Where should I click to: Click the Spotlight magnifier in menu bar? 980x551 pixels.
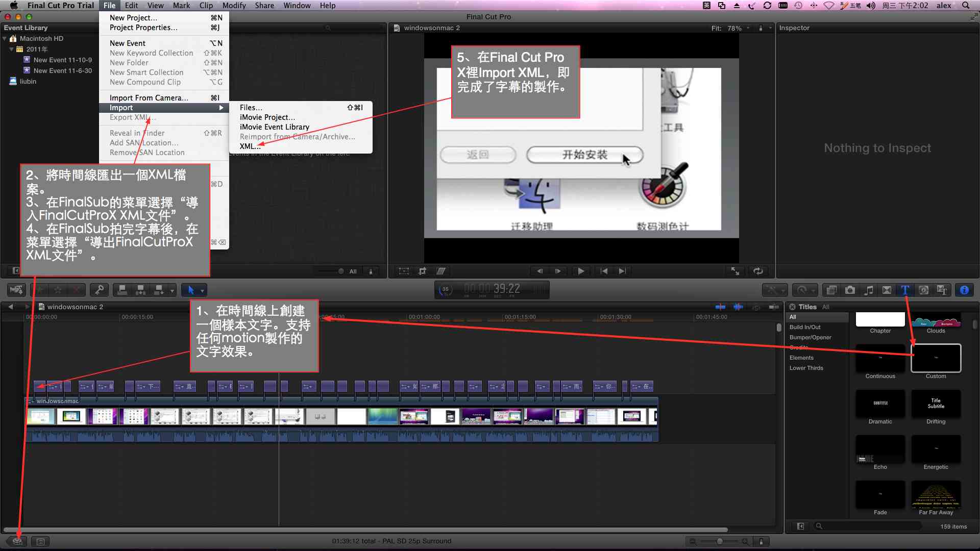pos(966,5)
